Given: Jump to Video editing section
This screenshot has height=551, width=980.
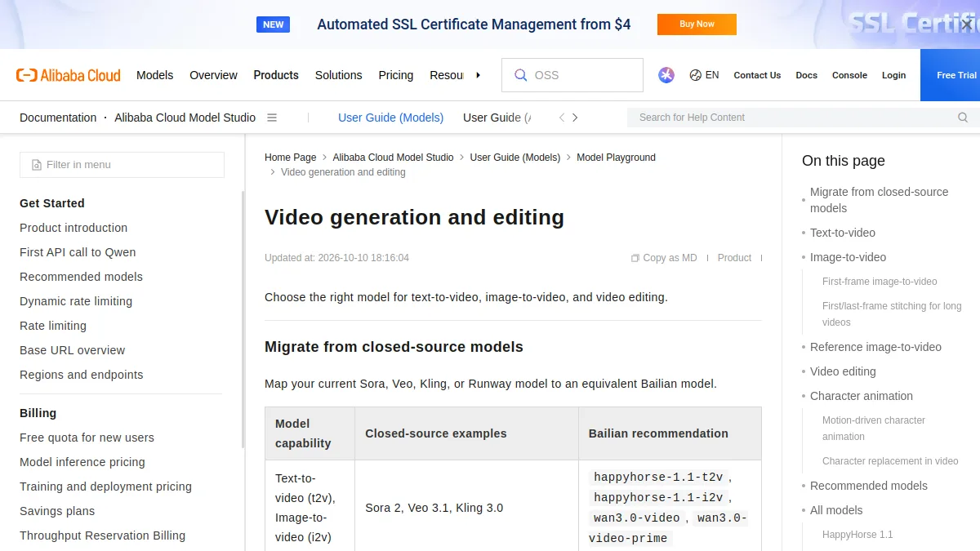Looking at the screenshot, I should tap(843, 371).
